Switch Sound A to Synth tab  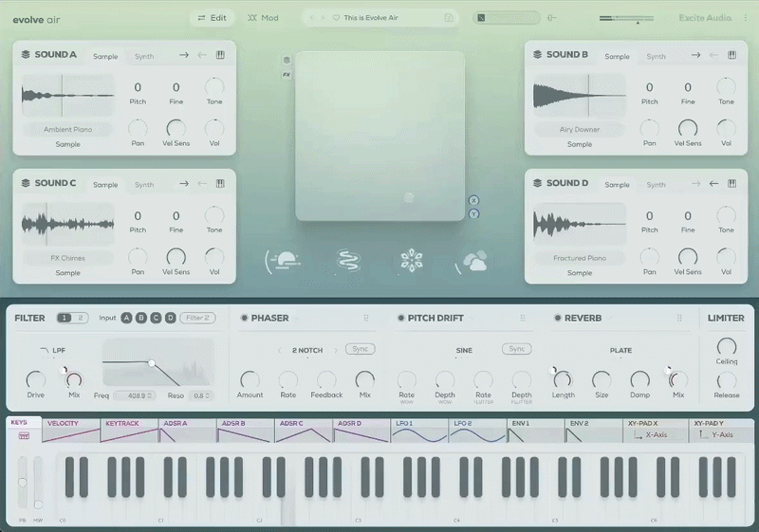[x=143, y=56]
